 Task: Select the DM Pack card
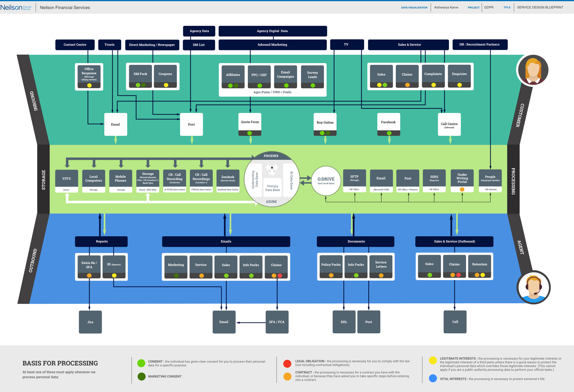pyautogui.click(x=141, y=76)
